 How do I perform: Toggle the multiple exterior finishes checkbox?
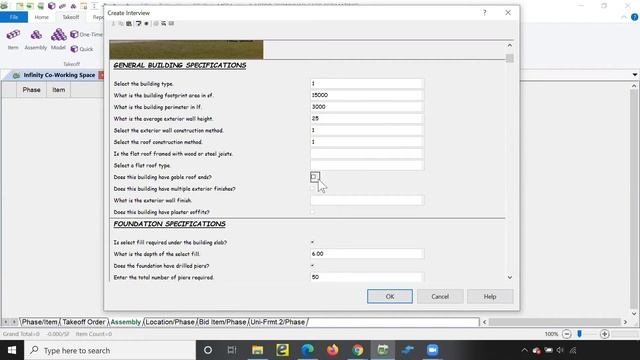[x=313, y=189]
